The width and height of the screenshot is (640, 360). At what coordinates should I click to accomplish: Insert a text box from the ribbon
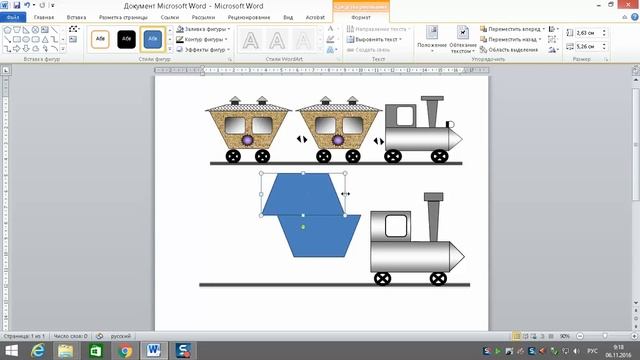click(73, 40)
